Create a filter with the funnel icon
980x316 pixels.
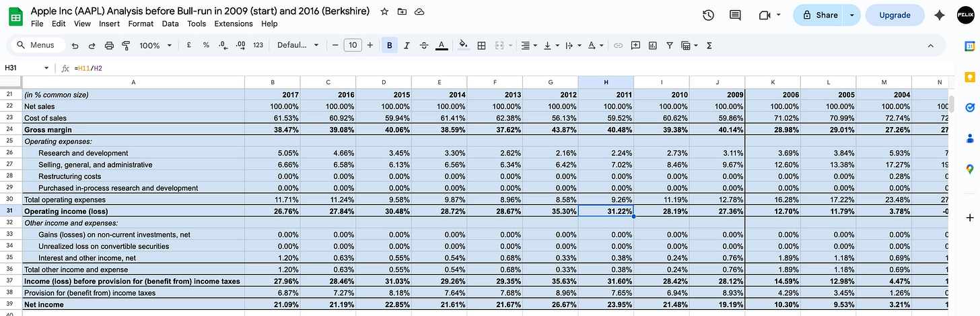tap(670, 46)
